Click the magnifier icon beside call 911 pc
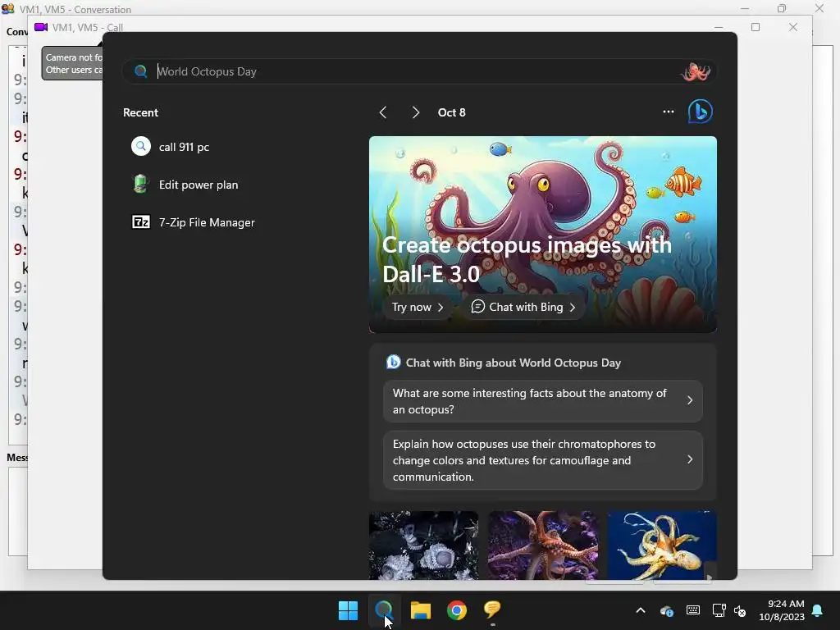Screen dimensions: 840x630 (x=141, y=146)
